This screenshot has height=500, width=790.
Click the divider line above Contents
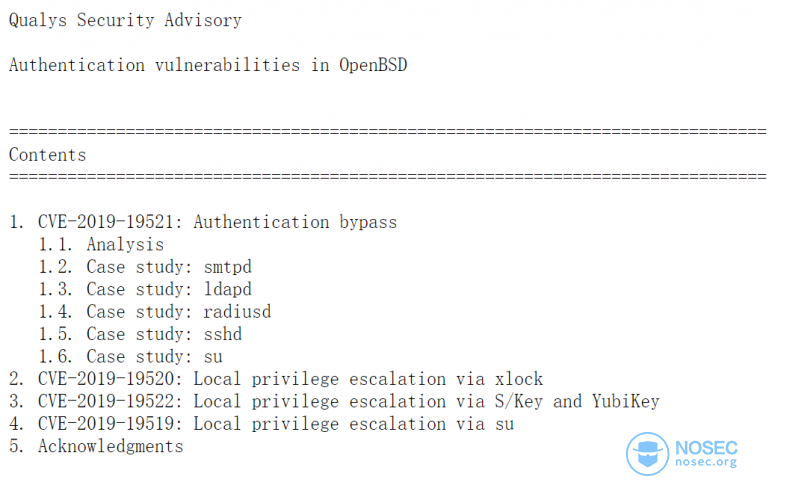(x=388, y=132)
